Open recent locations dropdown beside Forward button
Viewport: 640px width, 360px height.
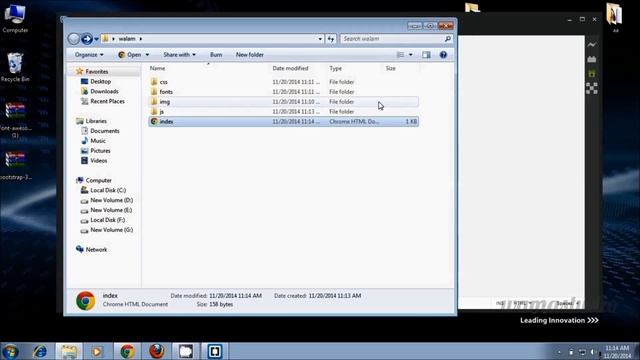pyautogui.click(x=96, y=39)
